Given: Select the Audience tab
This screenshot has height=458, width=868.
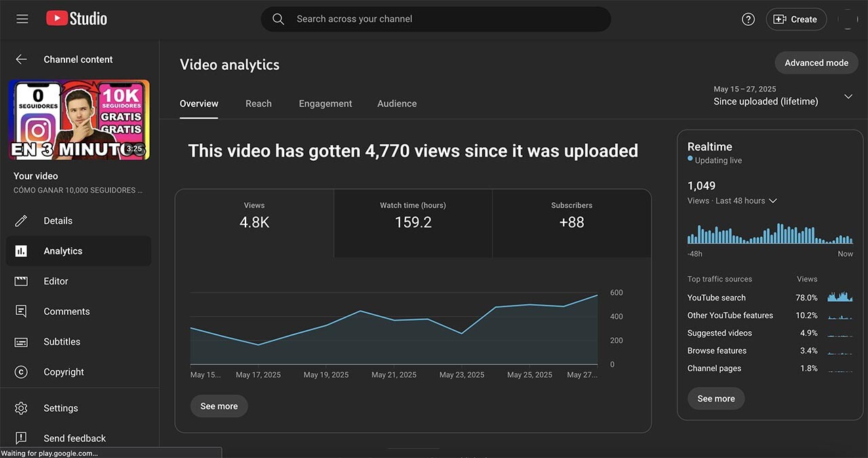Looking at the screenshot, I should 397,104.
